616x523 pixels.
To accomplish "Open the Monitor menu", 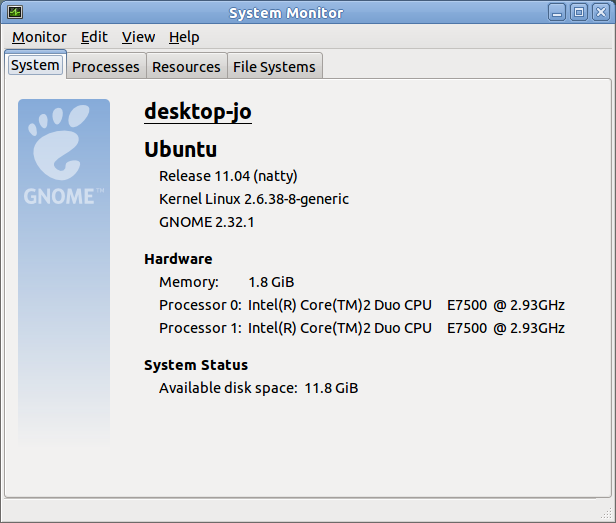I will [x=39, y=37].
